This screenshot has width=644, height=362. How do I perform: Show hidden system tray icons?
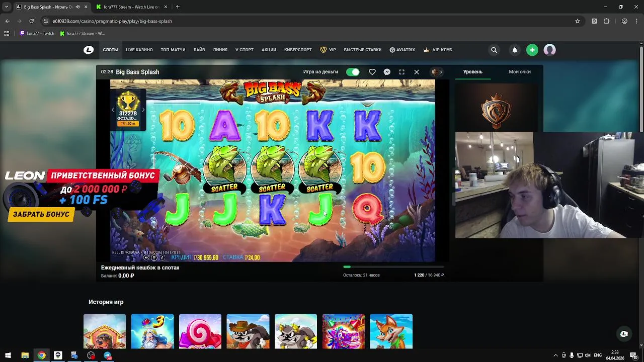(555, 355)
